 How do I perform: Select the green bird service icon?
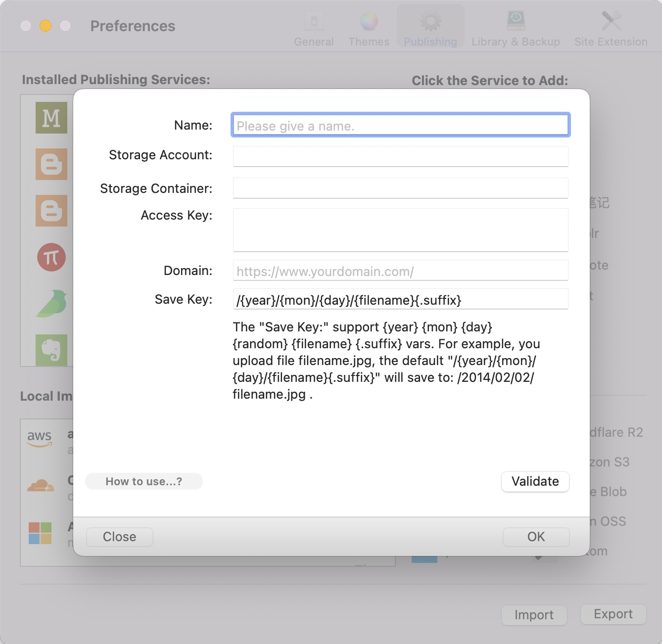pos(51,303)
